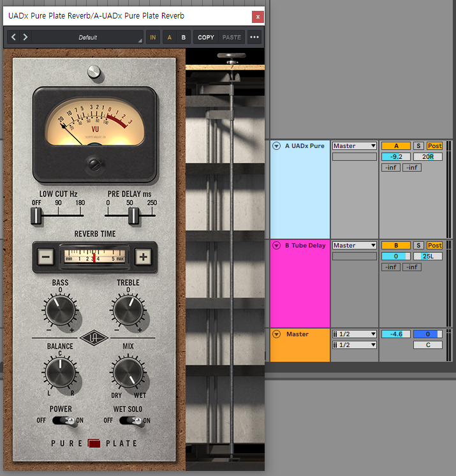Increase reverb time with plus button
The image size is (456, 476).
point(143,257)
